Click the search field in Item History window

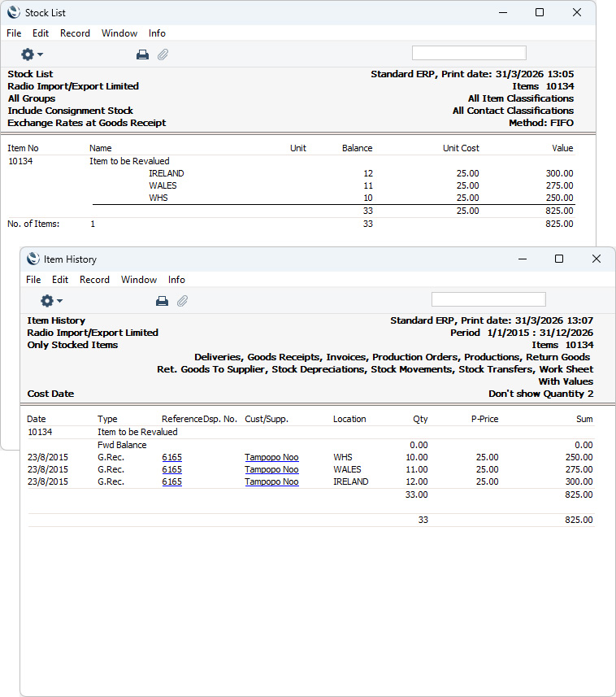[x=488, y=299]
